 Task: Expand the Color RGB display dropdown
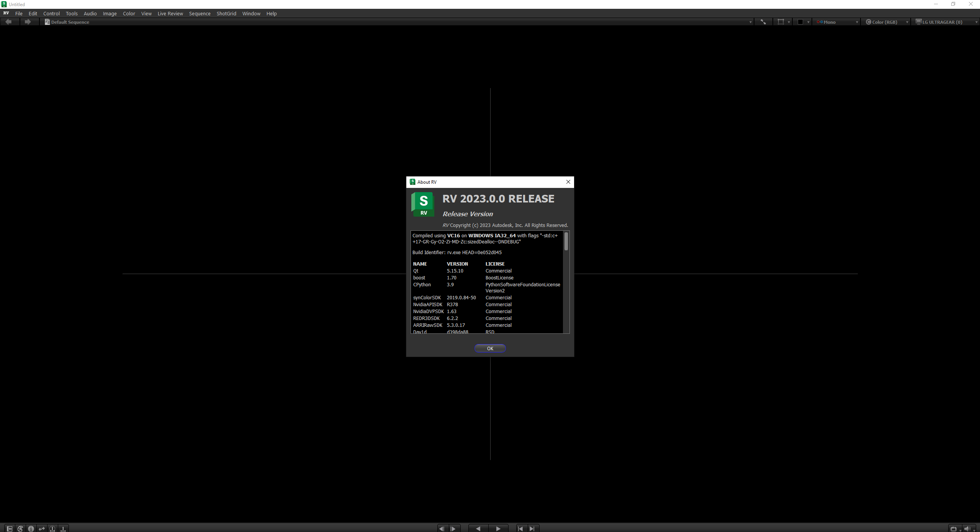tap(907, 21)
